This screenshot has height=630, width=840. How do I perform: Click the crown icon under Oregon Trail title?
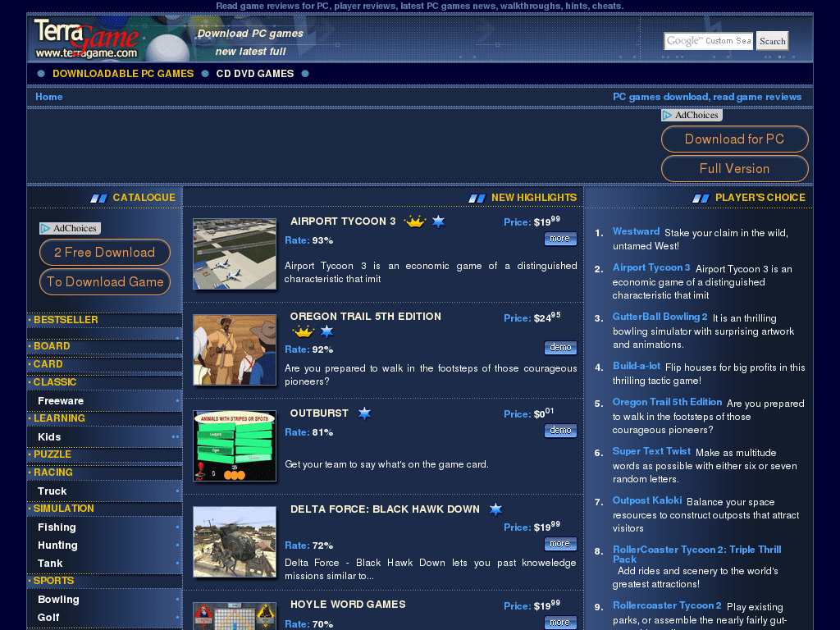pos(304,331)
